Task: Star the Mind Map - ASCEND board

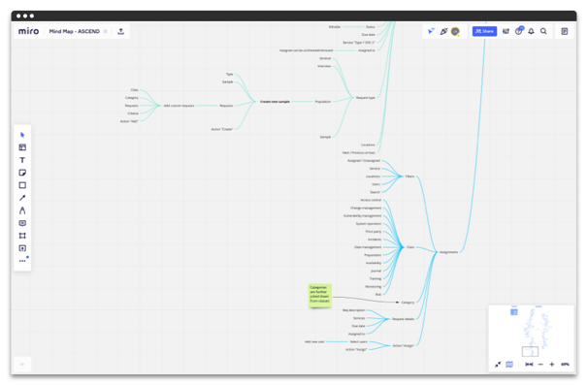Action: click(106, 31)
